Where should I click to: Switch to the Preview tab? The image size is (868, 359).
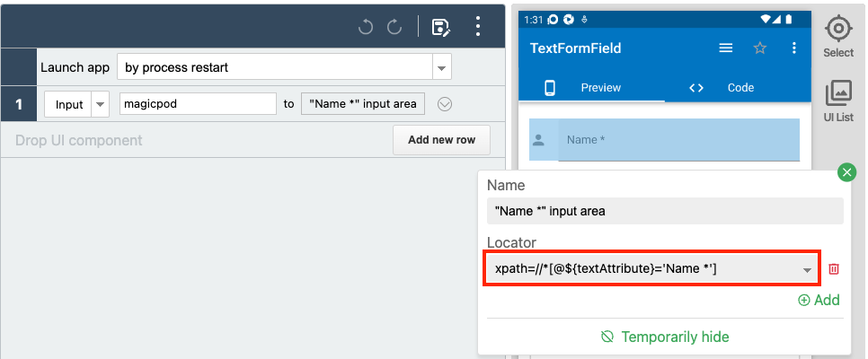point(591,87)
